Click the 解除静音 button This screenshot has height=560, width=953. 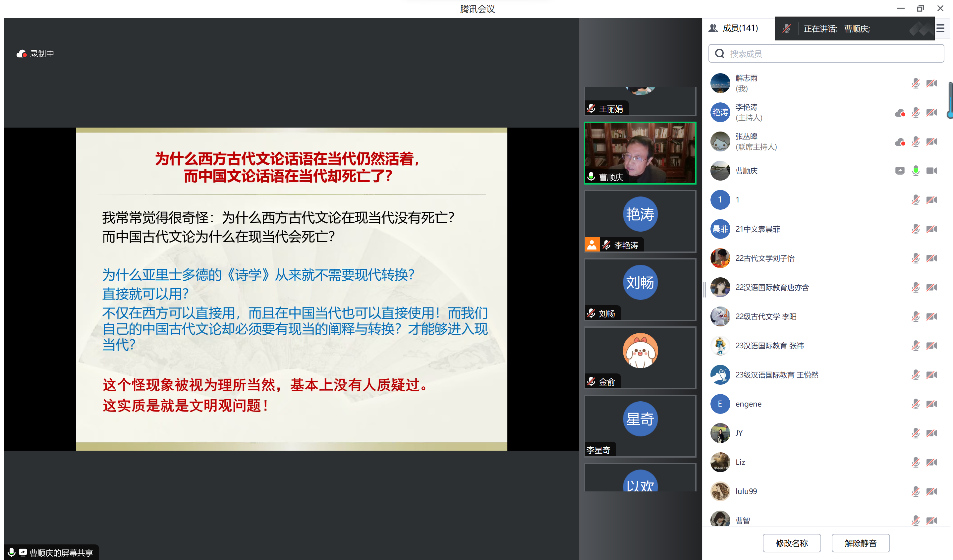[860, 543]
